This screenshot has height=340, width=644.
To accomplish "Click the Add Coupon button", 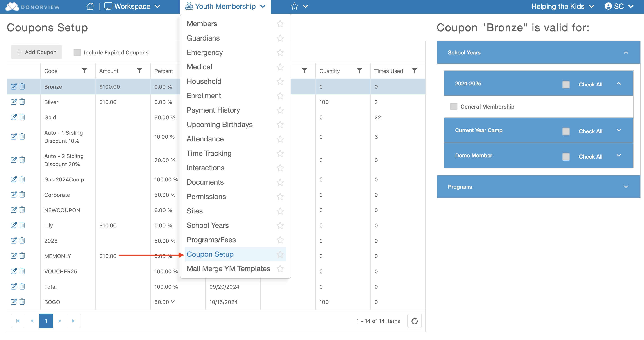I will pyautogui.click(x=36, y=52).
